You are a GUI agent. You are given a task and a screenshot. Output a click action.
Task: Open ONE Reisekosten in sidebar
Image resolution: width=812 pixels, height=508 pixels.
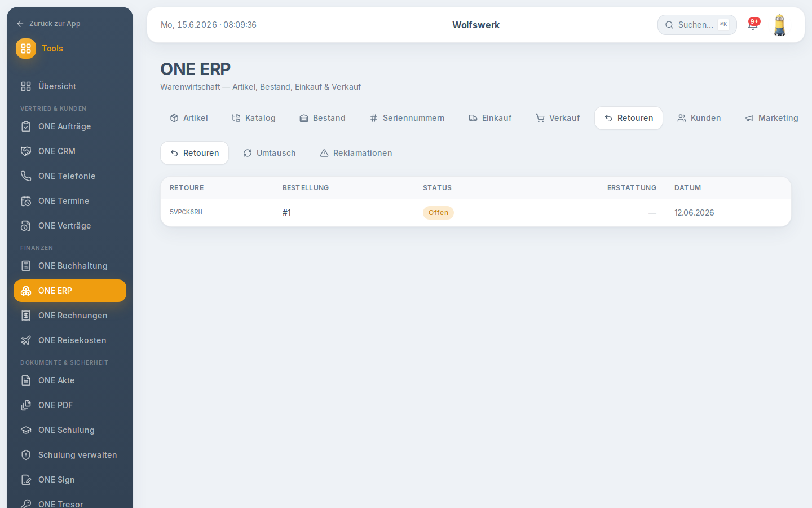tap(70, 340)
